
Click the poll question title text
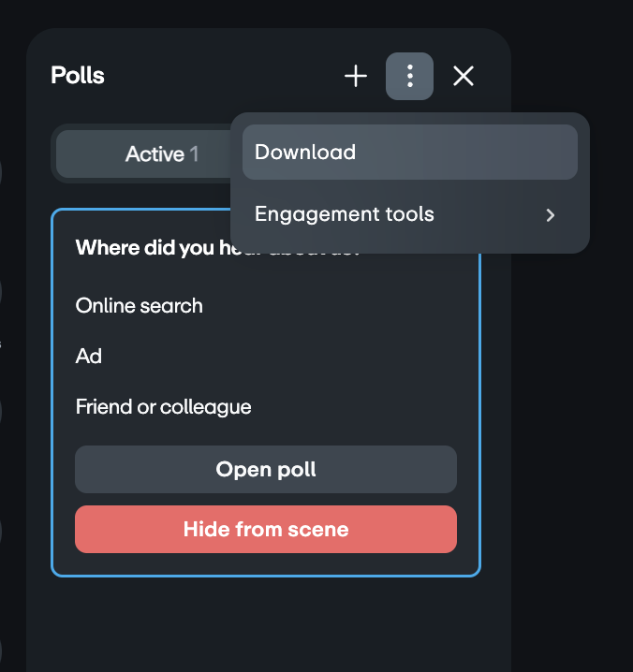pyautogui.click(x=150, y=248)
